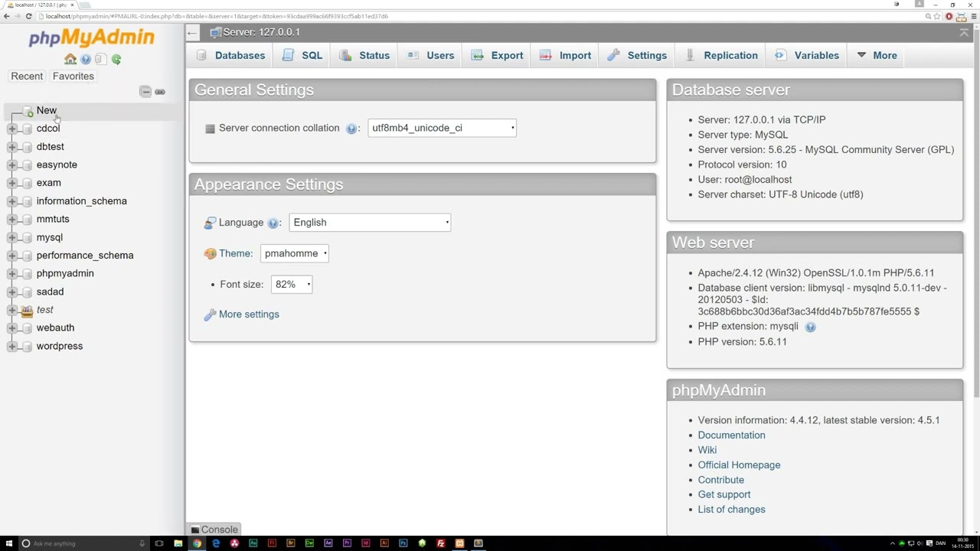This screenshot has height=551, width=980.
Task: Go to the Import tab
Action: pos(565,55)
